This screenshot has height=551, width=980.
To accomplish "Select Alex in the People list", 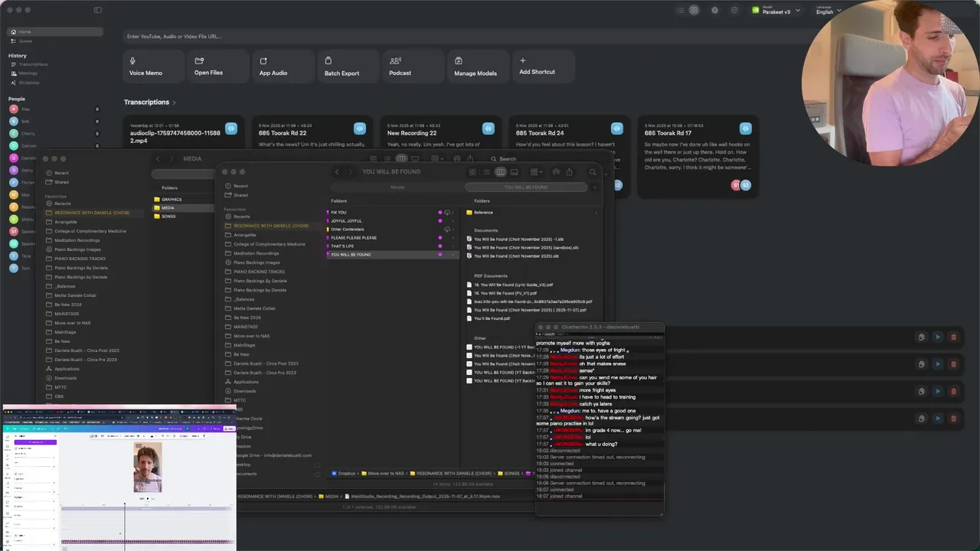I will click(54, 109).
